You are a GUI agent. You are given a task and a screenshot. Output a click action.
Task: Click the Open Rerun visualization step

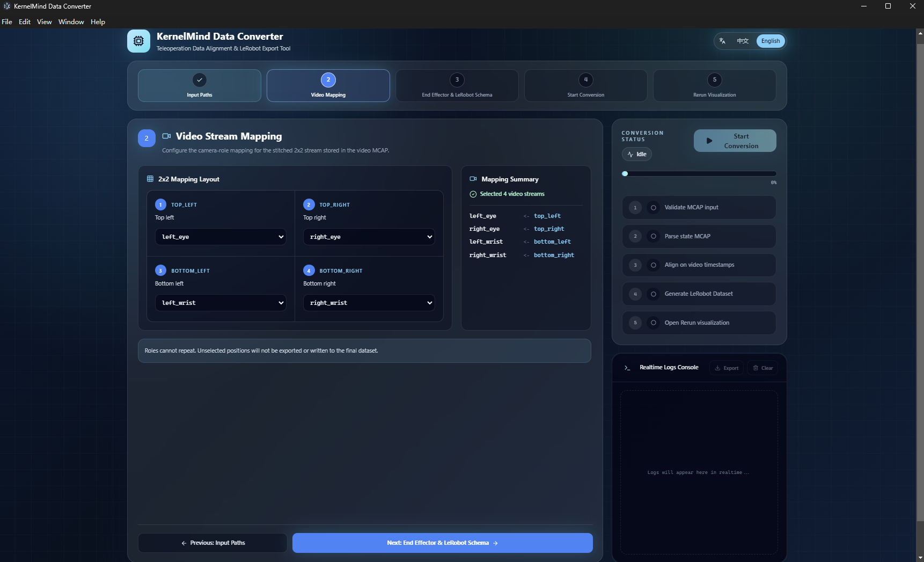click(x=699, y=323)
